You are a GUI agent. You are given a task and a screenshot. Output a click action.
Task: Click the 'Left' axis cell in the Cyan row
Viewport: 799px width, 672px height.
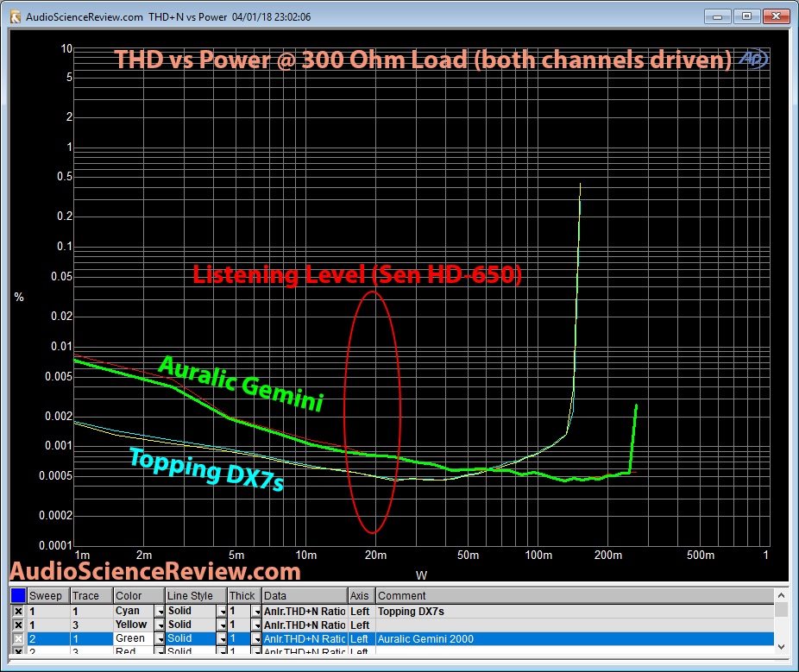(x=362, y=612)
